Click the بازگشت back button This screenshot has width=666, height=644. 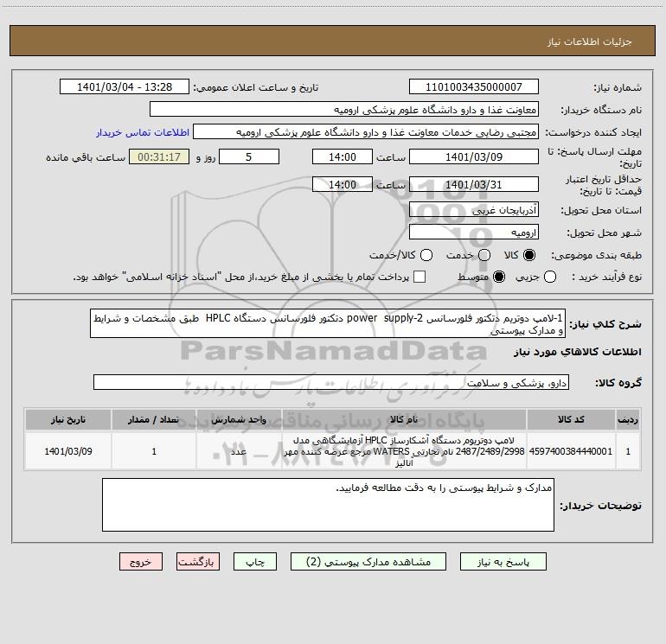(198, 562)
